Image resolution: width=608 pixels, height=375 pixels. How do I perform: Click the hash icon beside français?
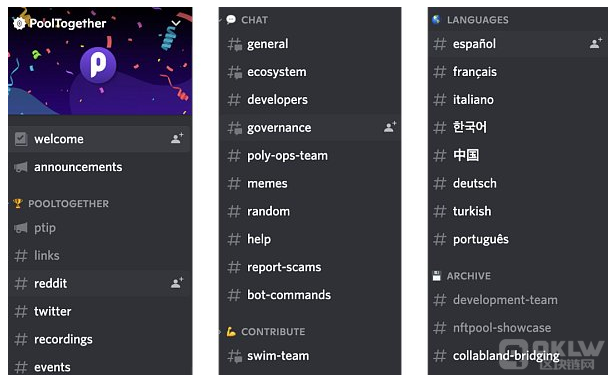click(439, 72)
